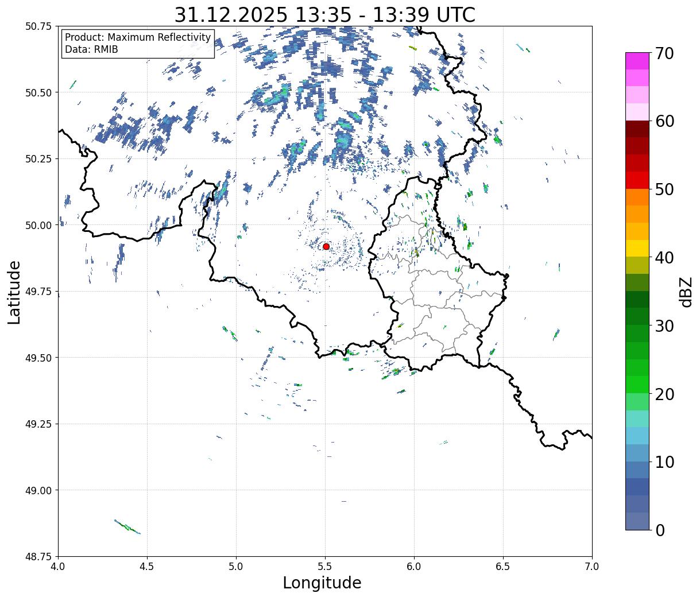Click the green elongated echo near 48.85°N 4.4°E
Screen dimensions: 700x597
(127, 527)
